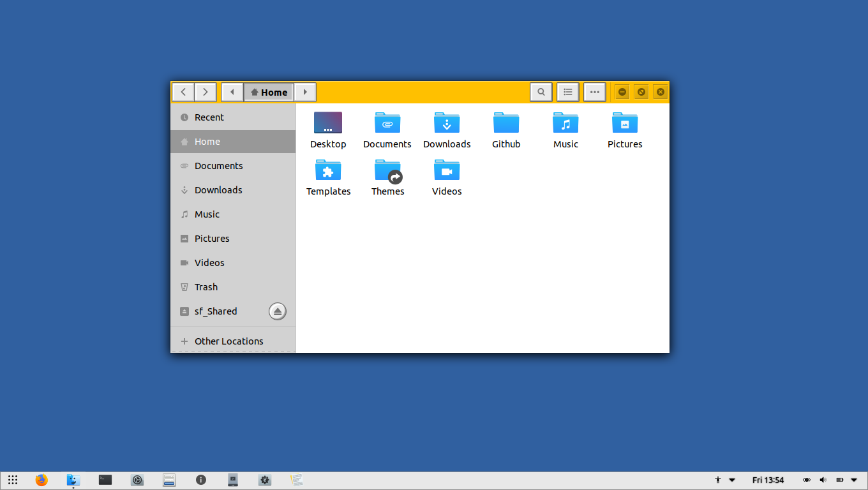Select Documents in the sidebar
This screenshot has width=868, height=490.
(233, 166)
